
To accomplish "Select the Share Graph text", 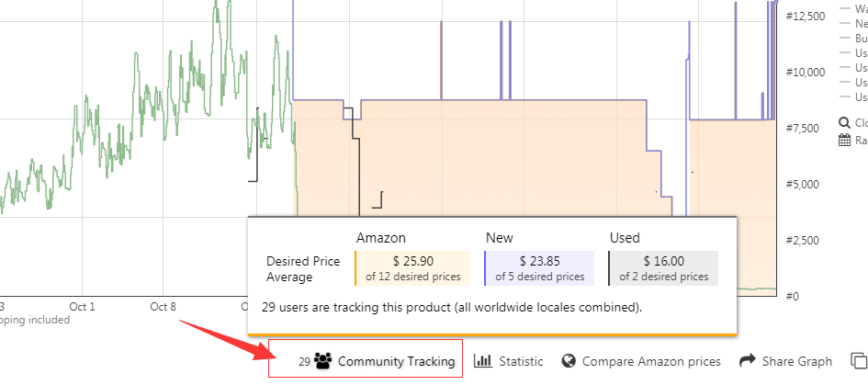I will (796, 361).
